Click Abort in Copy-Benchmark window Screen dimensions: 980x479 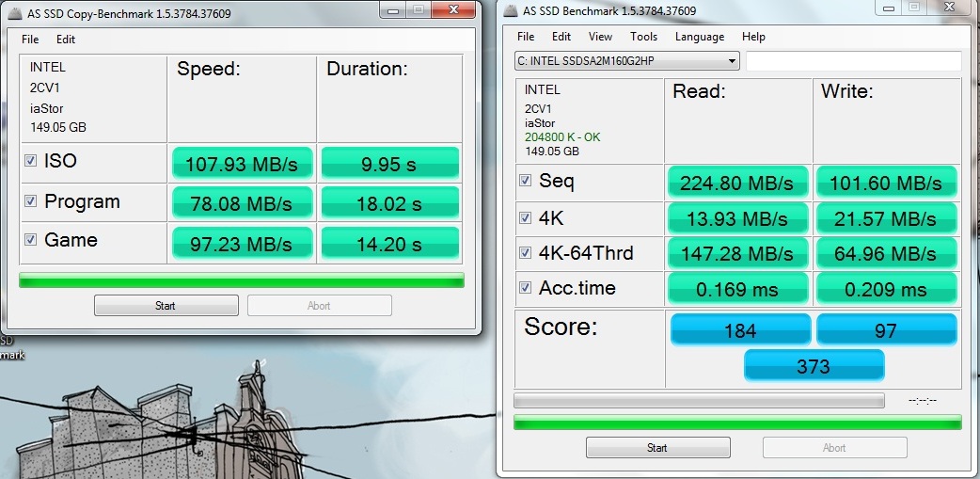coord(320,306)
